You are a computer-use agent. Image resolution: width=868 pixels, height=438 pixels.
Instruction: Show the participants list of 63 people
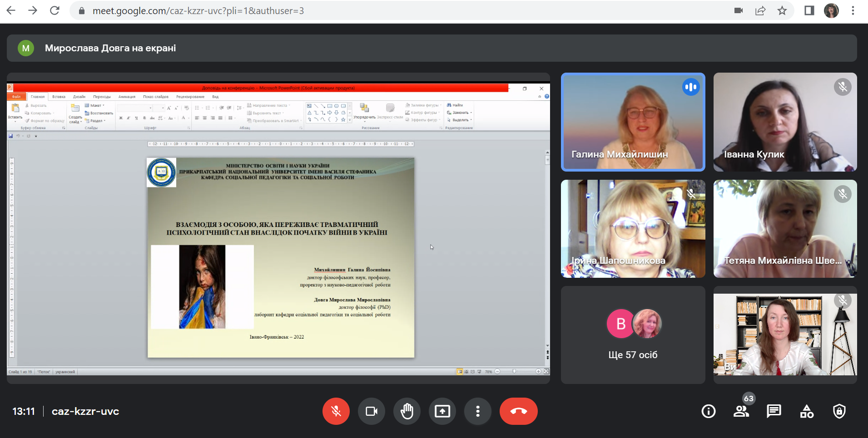(x=741, y=411)
